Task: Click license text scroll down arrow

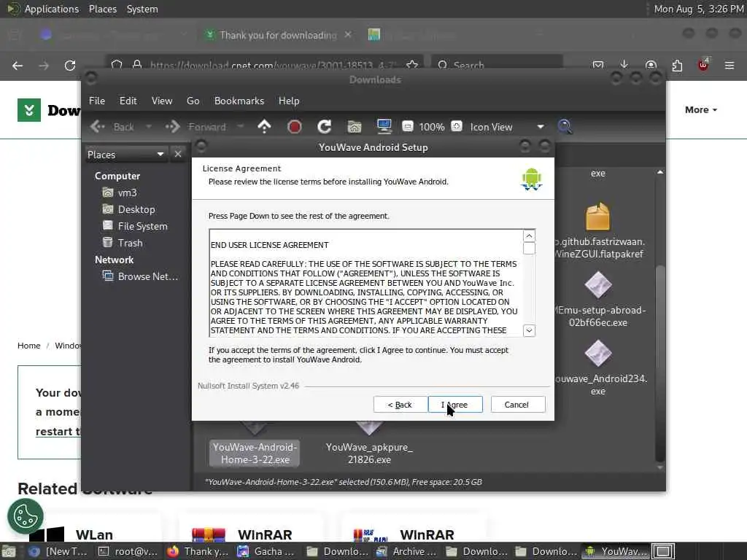Action: pos(529,330)
